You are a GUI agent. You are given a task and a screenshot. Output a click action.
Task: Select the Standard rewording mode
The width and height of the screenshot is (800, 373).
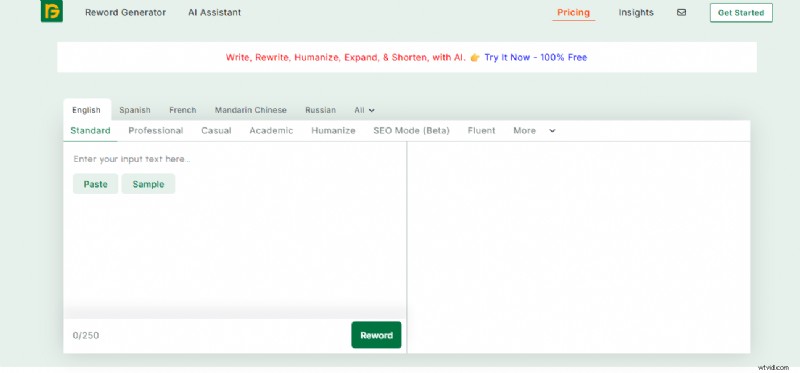(90, 131)
